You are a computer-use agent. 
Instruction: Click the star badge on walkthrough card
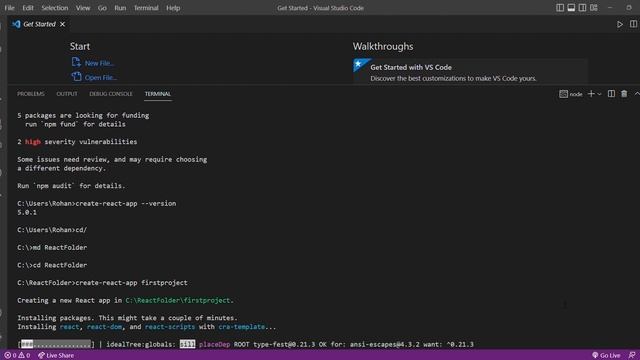click(359, 64)
